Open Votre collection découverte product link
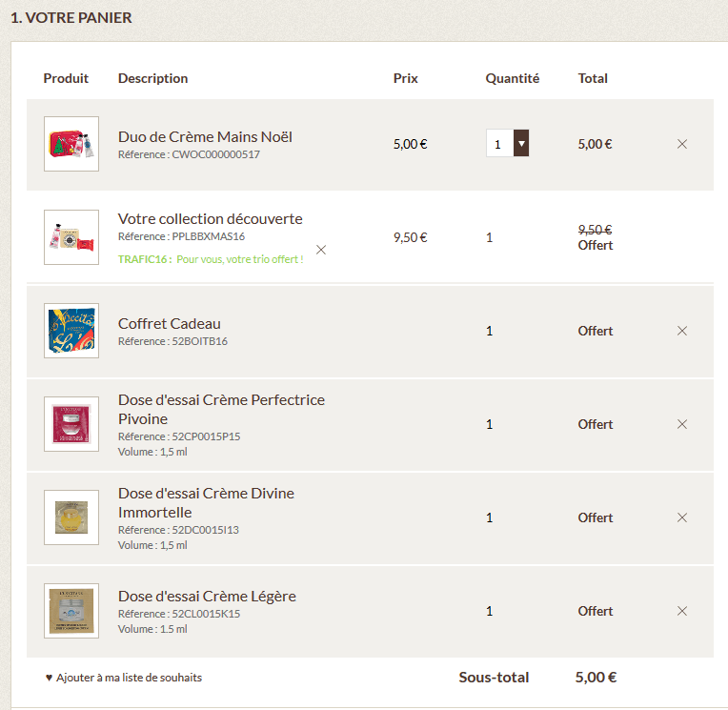 (x=210, y=218)
